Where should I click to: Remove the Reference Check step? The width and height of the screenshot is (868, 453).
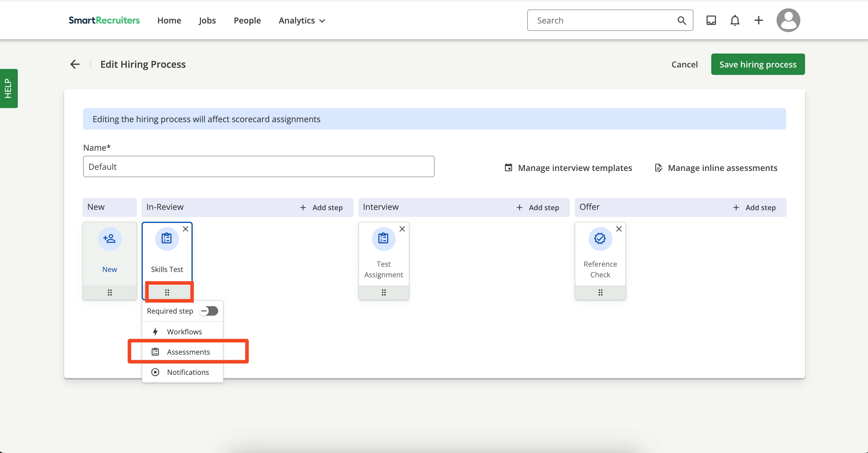tap(619, 229)
